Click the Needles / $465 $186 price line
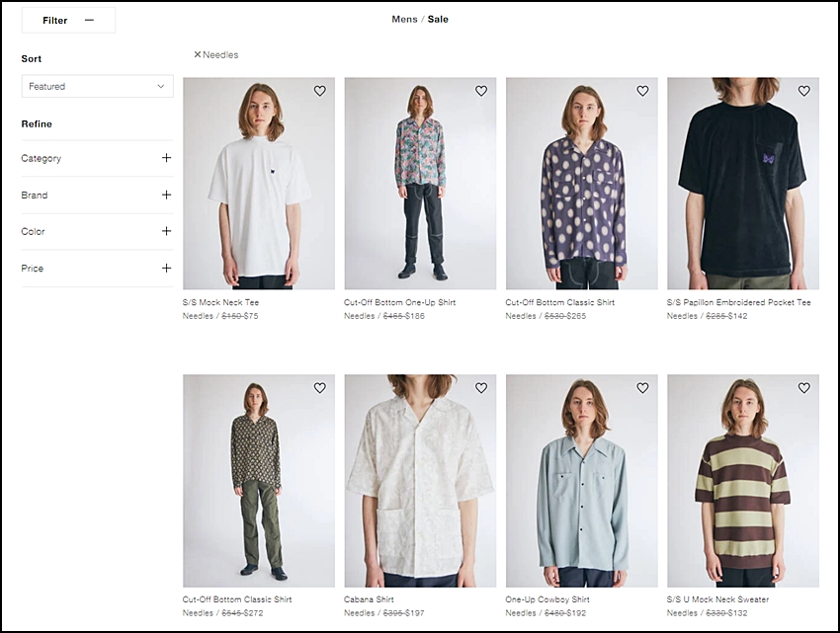Viewport: 840px width, 633px height. pyautogui.click(x=384, y=316)
